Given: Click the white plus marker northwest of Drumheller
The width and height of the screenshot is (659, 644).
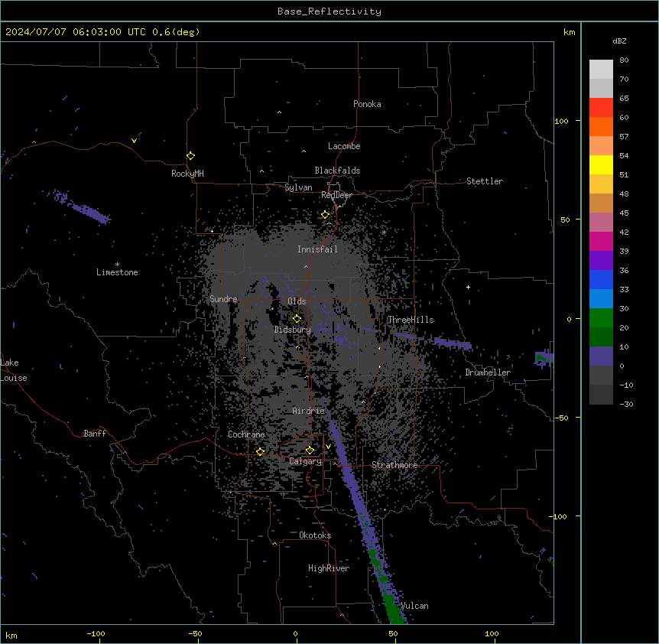Looking at the screenshot, I should click(468, 287).
